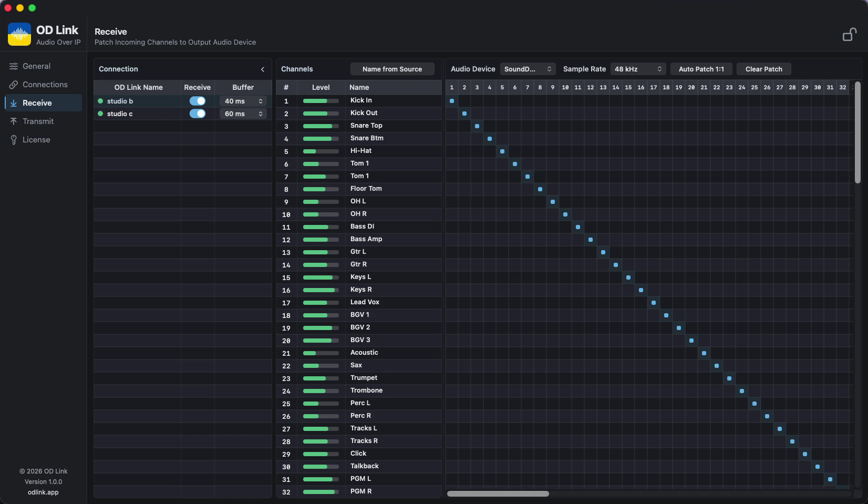
Task: Toggle patch point Hi-Hat to output 5
Action: coord(502,151)
